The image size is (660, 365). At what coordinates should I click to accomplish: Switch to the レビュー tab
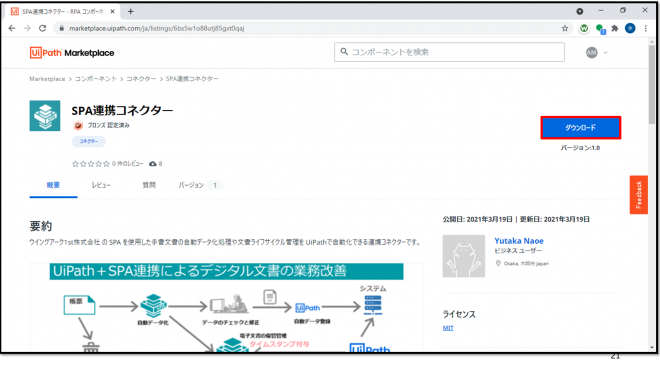pyautogui.click(x=101, y=185)
